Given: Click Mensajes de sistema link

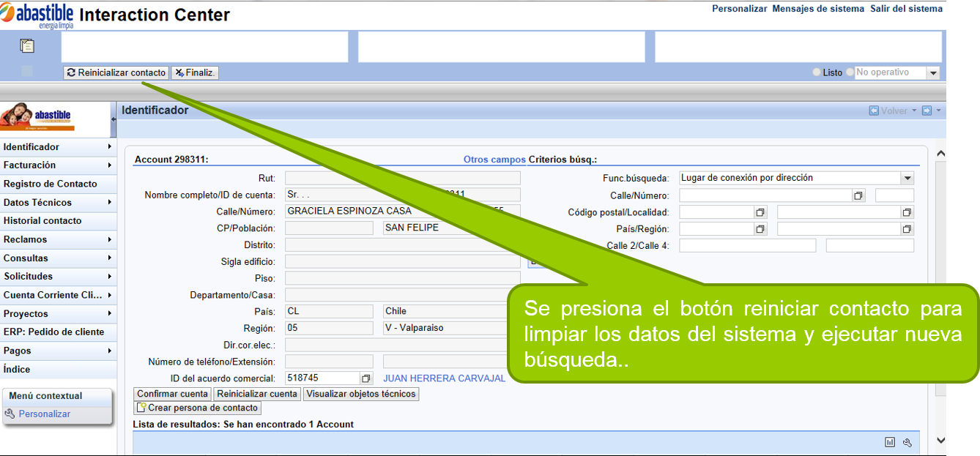Looking at the screenshot, I should click(818, 9).
